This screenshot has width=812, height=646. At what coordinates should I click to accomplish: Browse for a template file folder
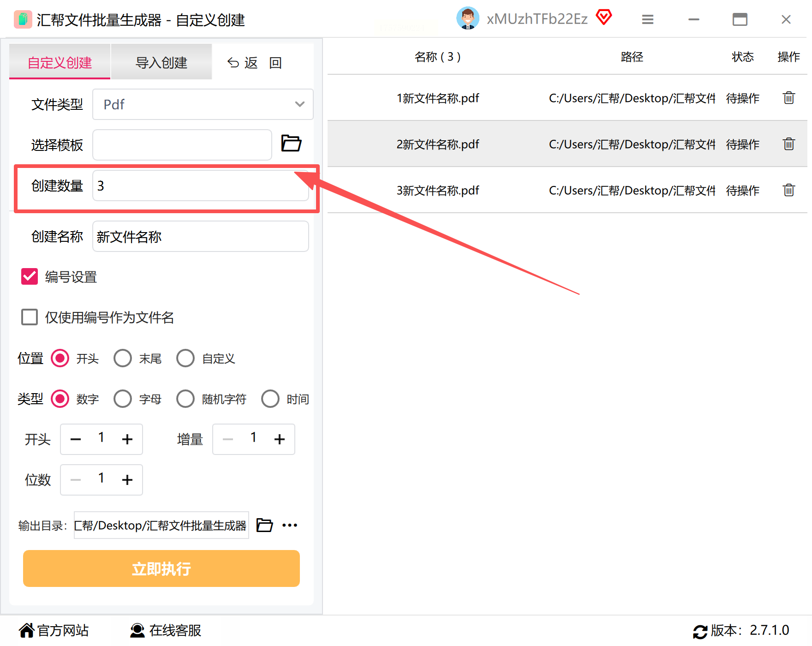(x=291, y=144)
